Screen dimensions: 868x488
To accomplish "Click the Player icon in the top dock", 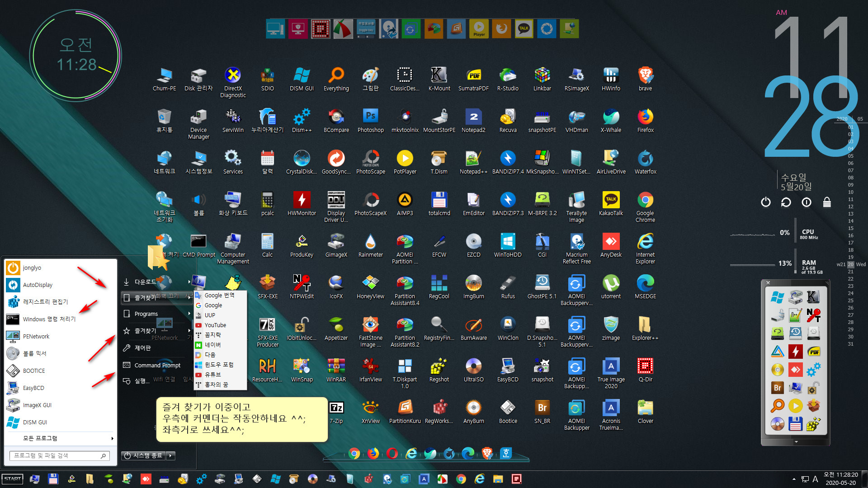I will click(x=479, y=29).
